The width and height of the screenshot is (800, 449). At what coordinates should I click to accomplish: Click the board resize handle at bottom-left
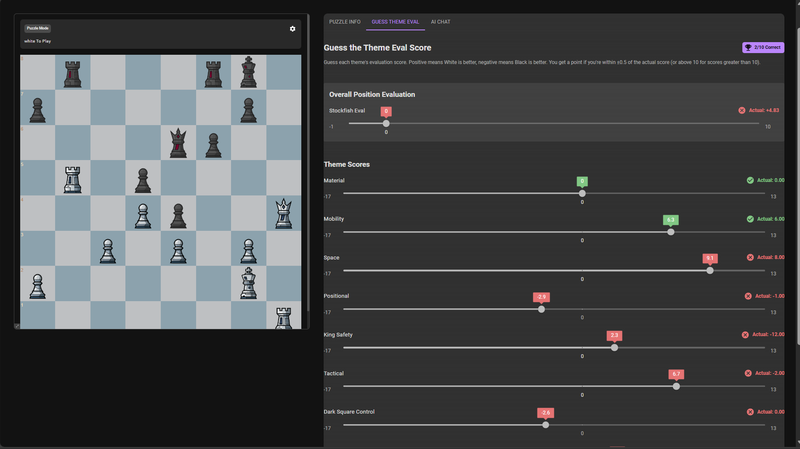[17, 325]
